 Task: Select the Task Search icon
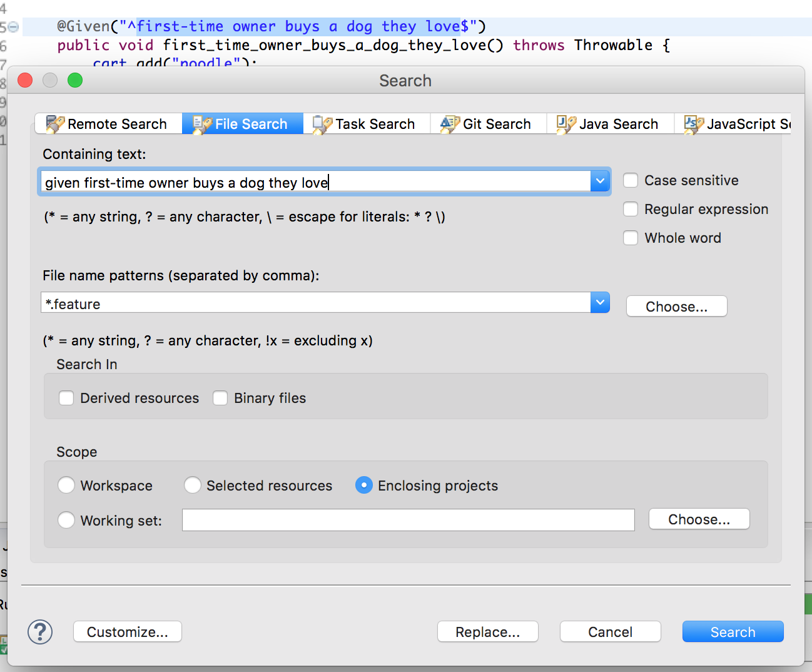[321, 123]
